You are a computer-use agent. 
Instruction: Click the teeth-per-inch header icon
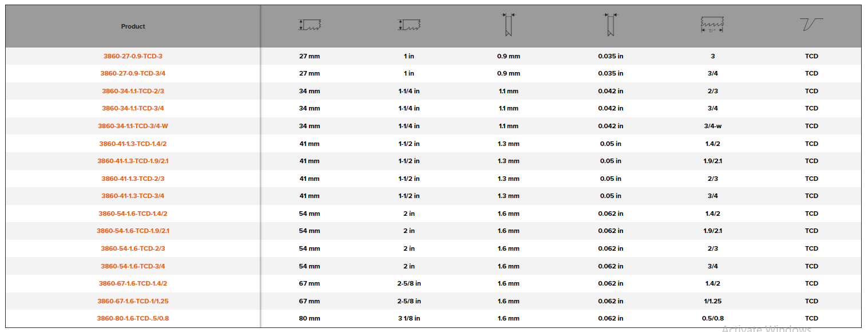pos(712,25)
